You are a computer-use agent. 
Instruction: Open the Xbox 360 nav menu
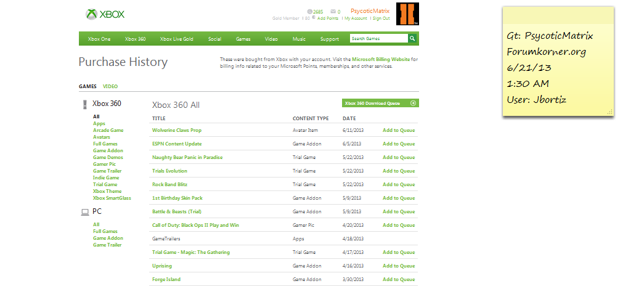pyautogui.click(x=135, y=39)
